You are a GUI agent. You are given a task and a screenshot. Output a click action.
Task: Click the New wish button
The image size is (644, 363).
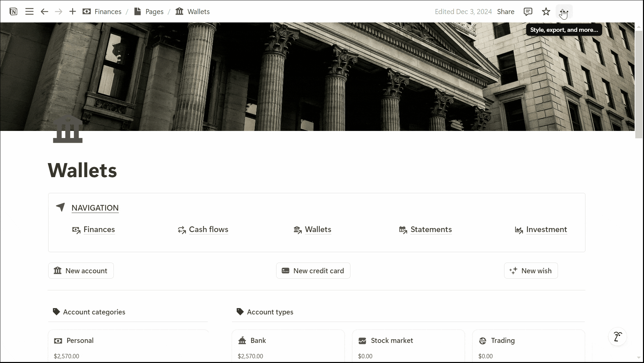coord(531,271)
